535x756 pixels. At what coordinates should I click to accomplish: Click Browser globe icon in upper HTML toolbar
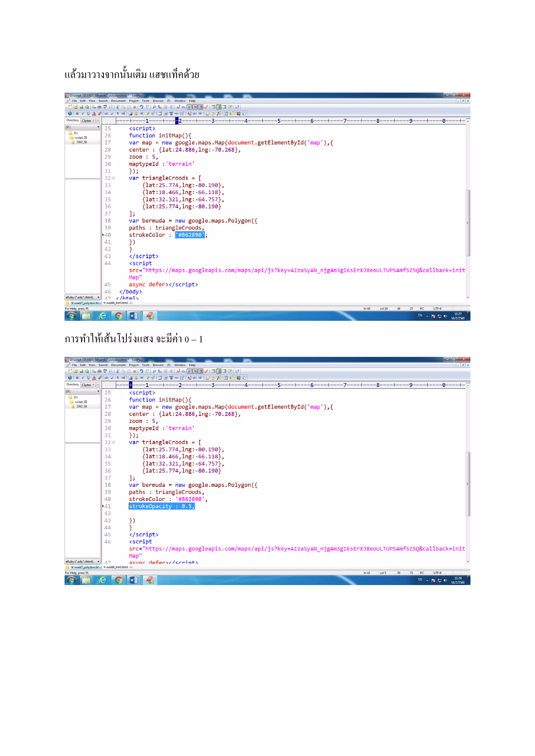[x=70, y=114]
